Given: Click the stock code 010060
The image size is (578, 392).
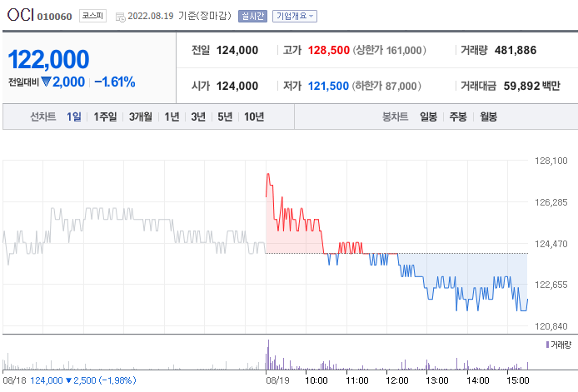Looking at the screenshot, I should point(55,17).
